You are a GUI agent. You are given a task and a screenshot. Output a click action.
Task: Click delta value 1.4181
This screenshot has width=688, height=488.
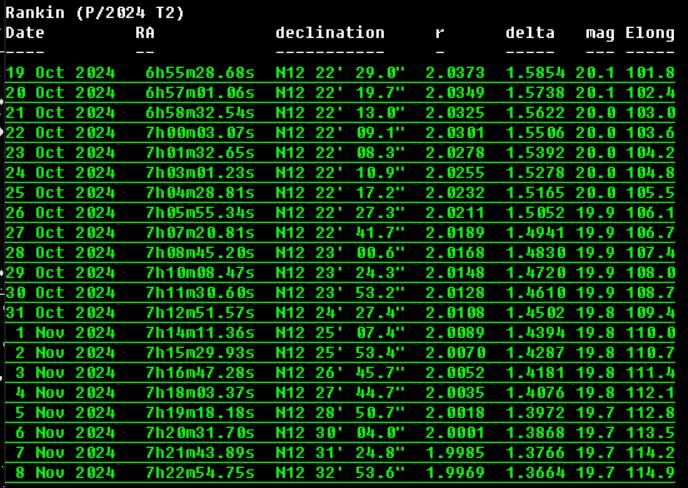tap(535, 373)
